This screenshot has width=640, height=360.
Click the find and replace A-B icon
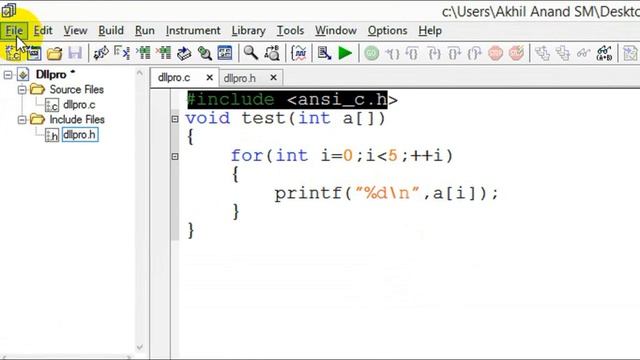coord(272,53)
